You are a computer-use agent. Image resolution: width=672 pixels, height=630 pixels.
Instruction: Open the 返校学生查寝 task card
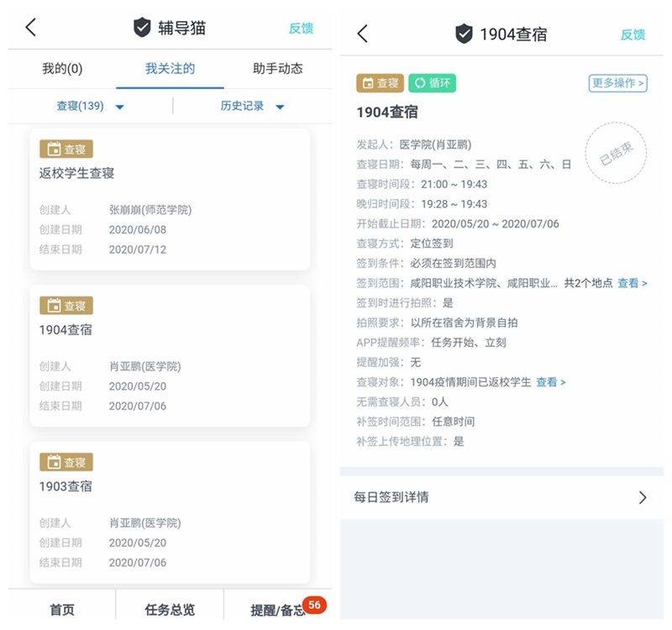(171, 199)
